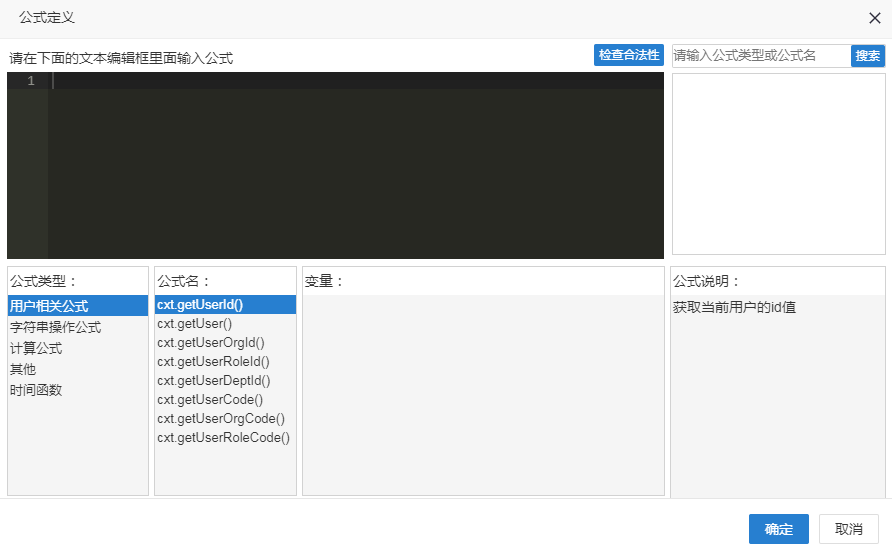Select 用户相关公式 formula type

[x=49, y=306]
